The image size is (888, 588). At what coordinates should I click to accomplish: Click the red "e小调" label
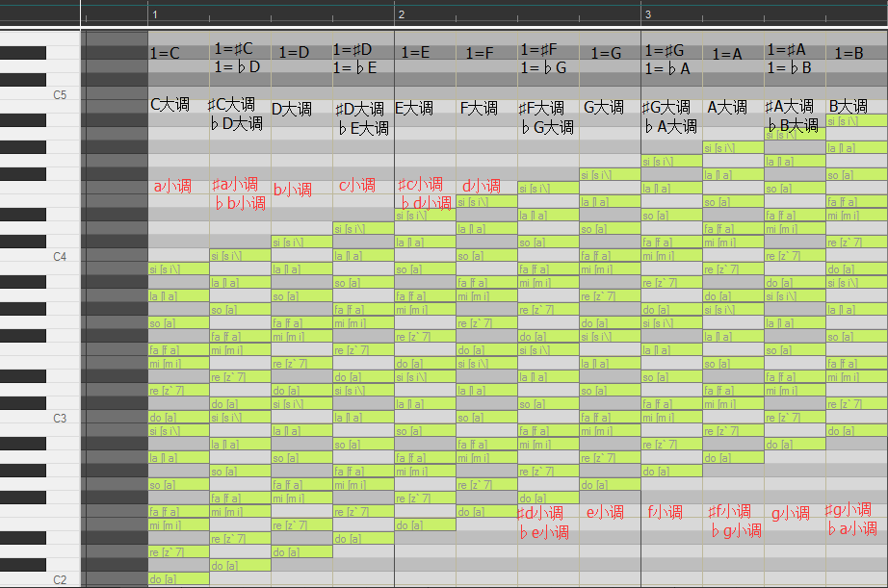click(606, 513)
